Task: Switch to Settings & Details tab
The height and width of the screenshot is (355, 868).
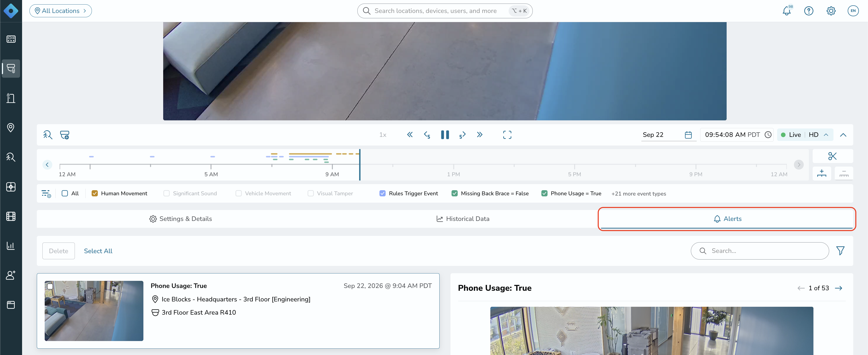Action: pyautogui.click(x=181, y=219)
